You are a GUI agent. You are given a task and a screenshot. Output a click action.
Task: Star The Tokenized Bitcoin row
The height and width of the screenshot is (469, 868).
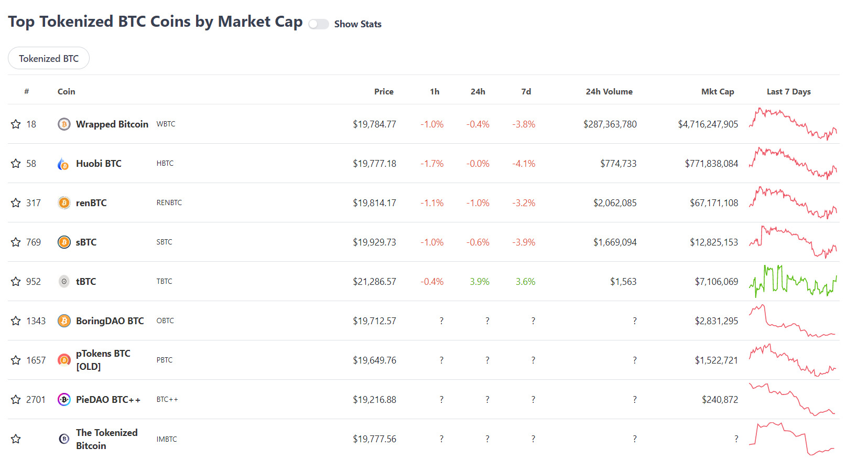[16, 439]
